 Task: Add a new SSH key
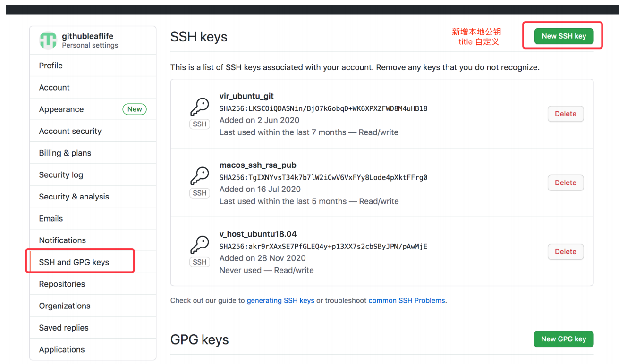pyautogui.click(x=564, y=36)
